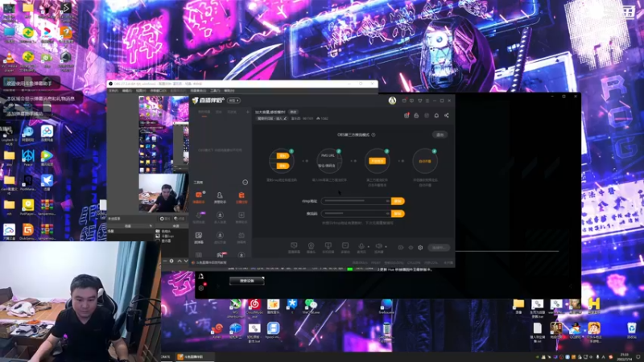Click the third source icon in the bottom toolbar
This screenshot has width=644, height=362.
tap(328, 246)
